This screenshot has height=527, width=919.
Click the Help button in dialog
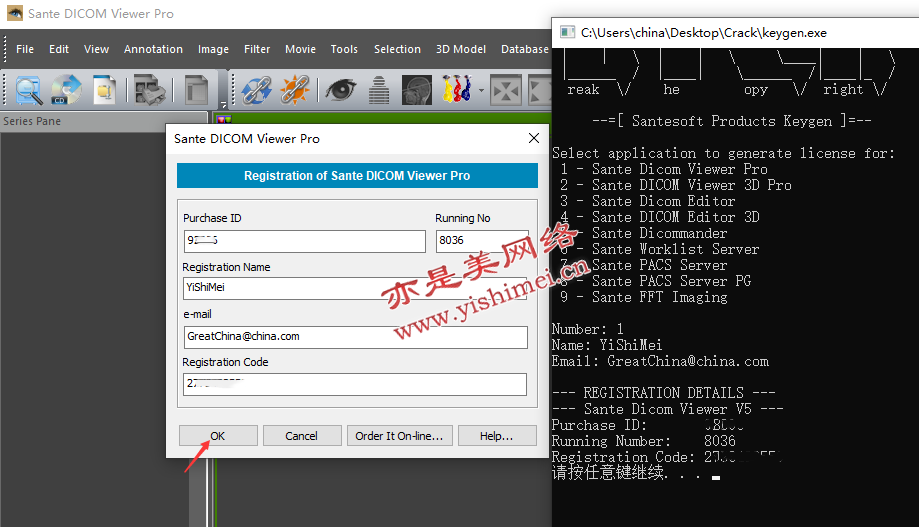(497, 436)
